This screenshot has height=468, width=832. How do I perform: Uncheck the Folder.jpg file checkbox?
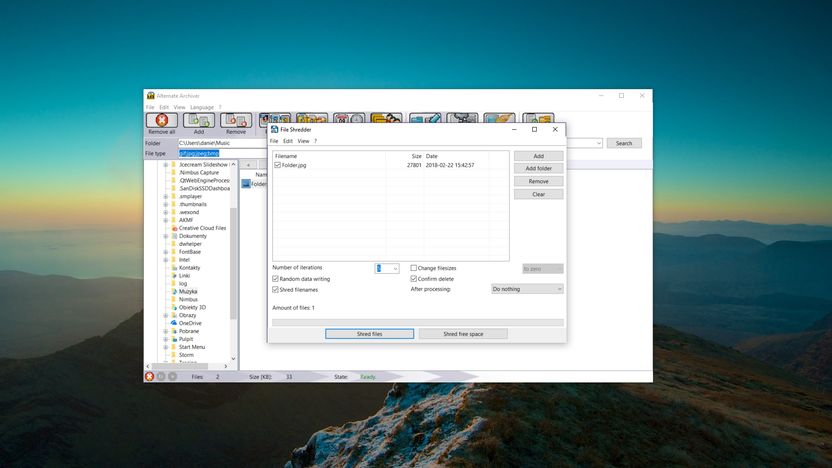pos(277,165)
